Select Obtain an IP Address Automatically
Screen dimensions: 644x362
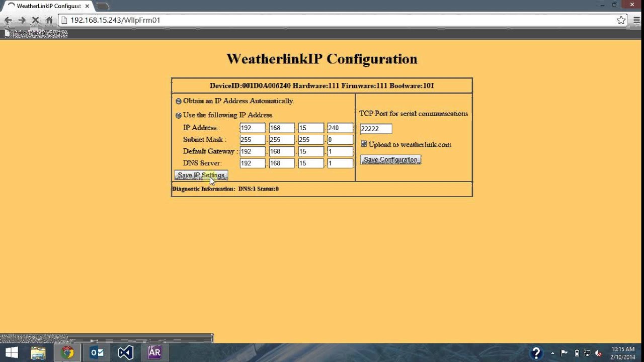click(x=178, y=101)
